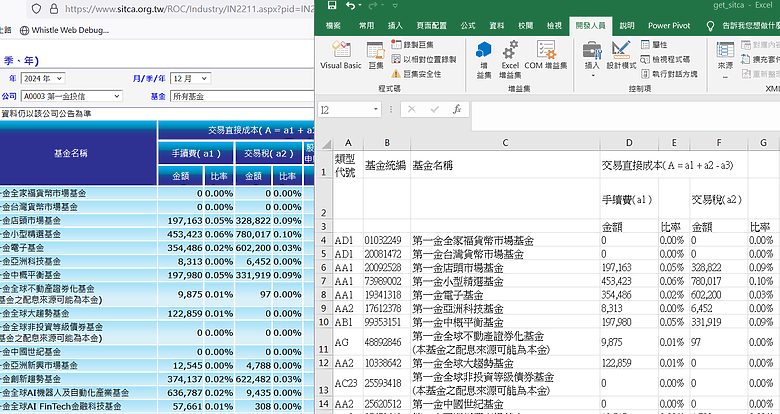Select Excel column C header
The image size is (780, 414).
[505, 143]
